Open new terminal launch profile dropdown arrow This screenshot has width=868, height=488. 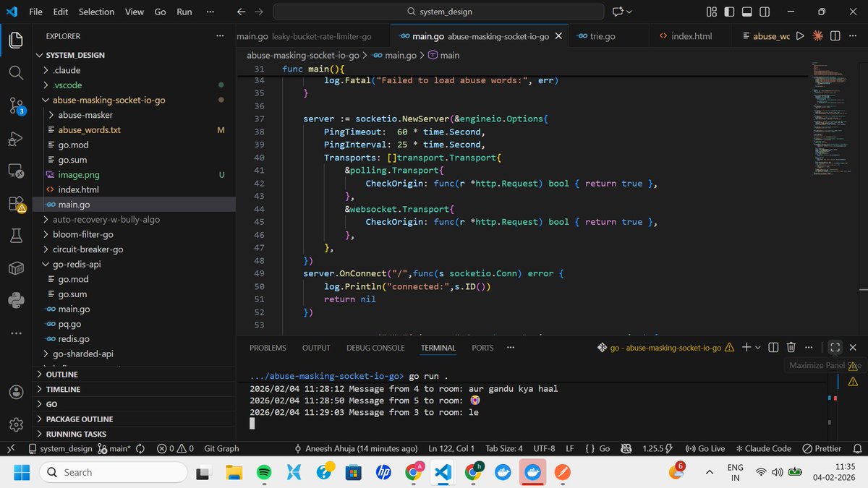point(757,348)
